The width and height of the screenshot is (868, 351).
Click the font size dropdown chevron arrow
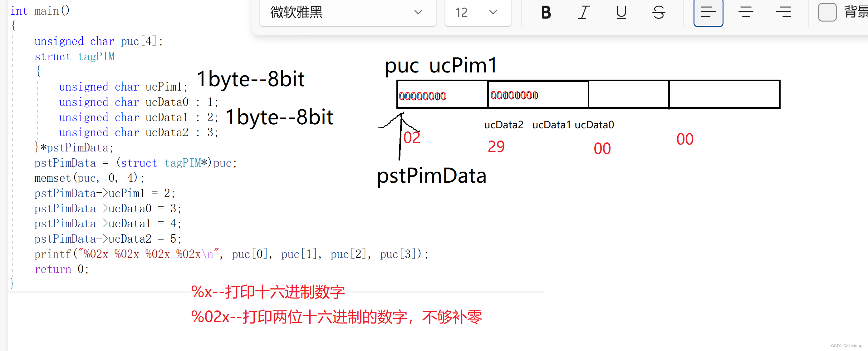coord(493,12)
